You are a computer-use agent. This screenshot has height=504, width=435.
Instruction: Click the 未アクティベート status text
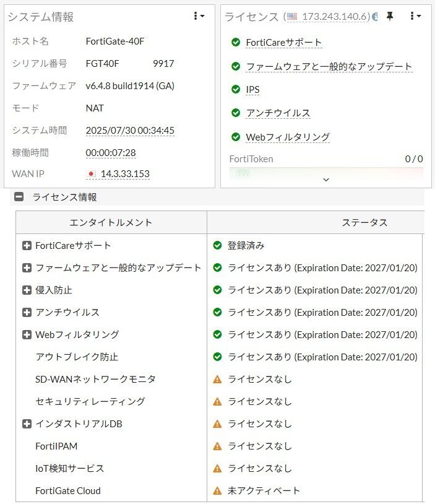(264, 490)
